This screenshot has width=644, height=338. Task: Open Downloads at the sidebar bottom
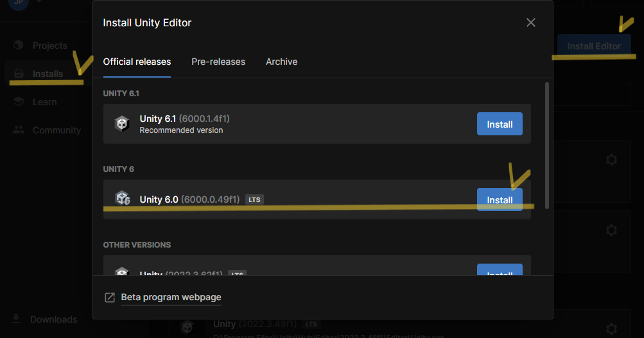tap(53, 319)
